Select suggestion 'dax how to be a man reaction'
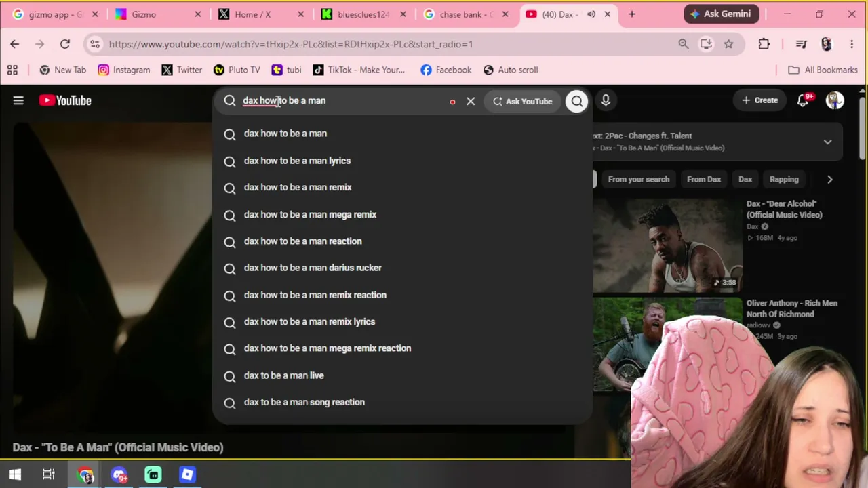868x488 pixels. coord(402,241)
